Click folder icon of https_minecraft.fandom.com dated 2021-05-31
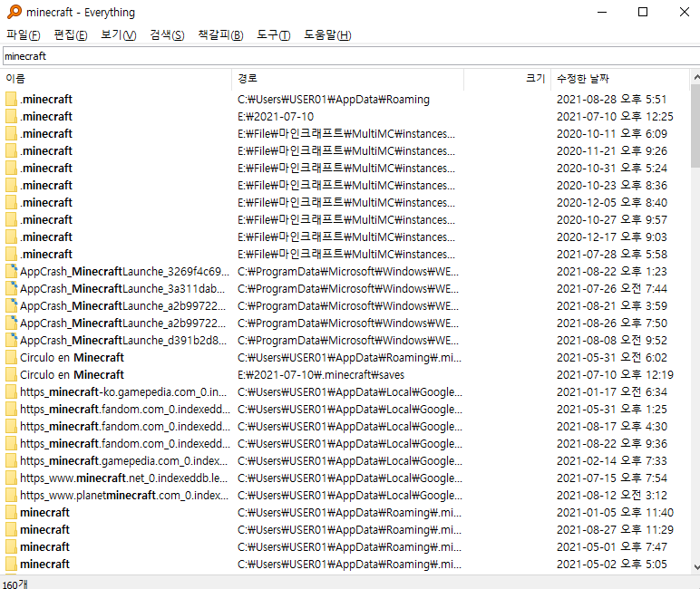This screenshot has width=700, height=589. click(x=11, y=410)
